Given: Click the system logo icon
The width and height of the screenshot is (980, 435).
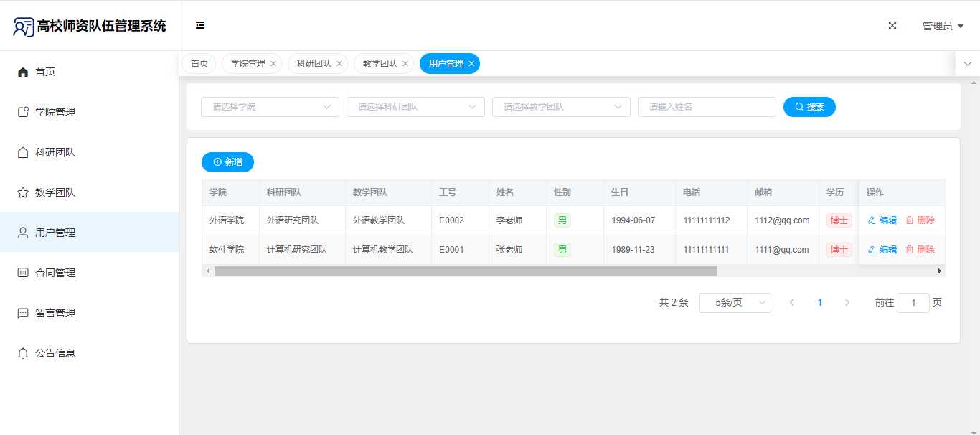Looking at the screenshot, I should tap(24, 27).
